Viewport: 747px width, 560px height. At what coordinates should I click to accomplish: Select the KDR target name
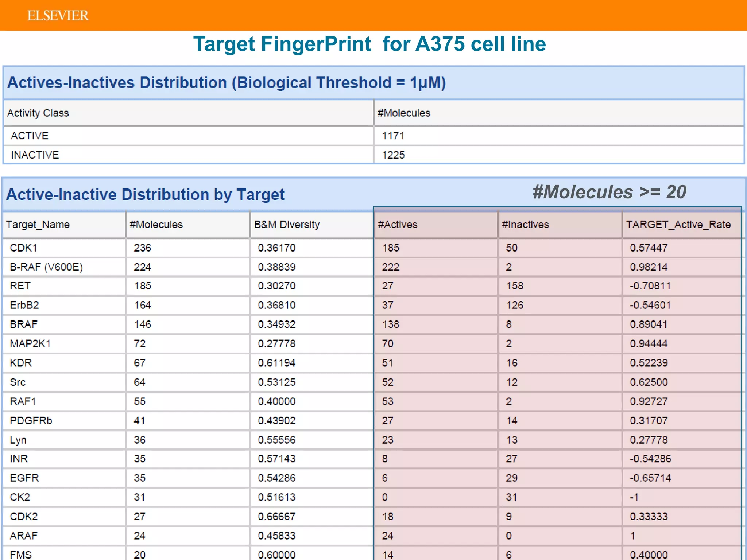click(21, 363)
